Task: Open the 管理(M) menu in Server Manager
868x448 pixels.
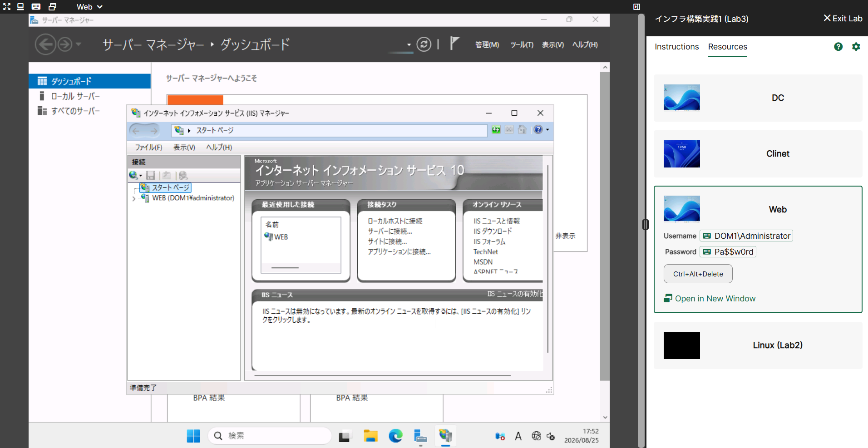Action: coord(487,44)
